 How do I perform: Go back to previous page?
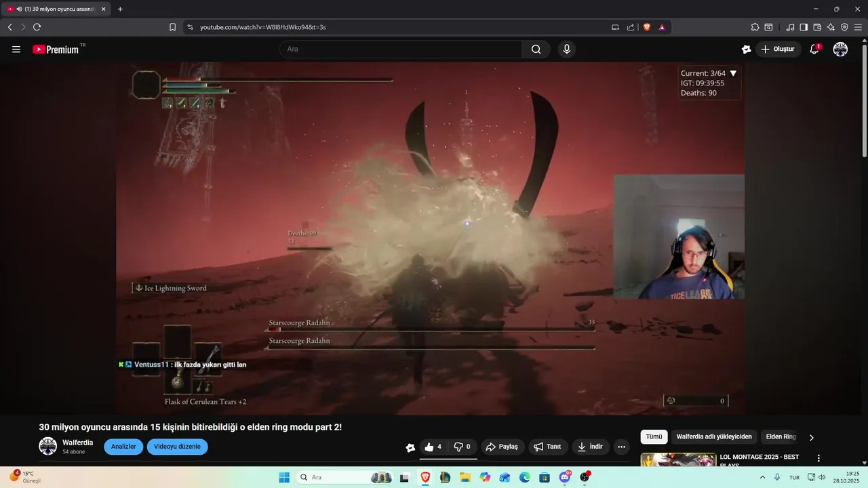point(9,27)
